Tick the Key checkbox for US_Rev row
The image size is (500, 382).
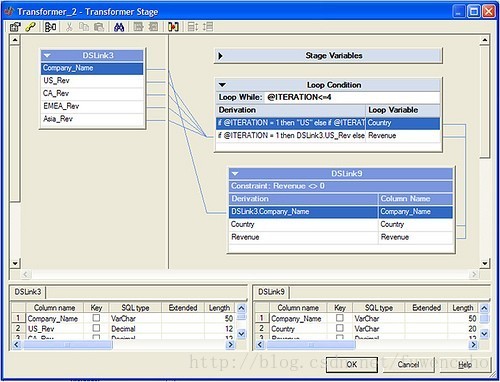96,328
